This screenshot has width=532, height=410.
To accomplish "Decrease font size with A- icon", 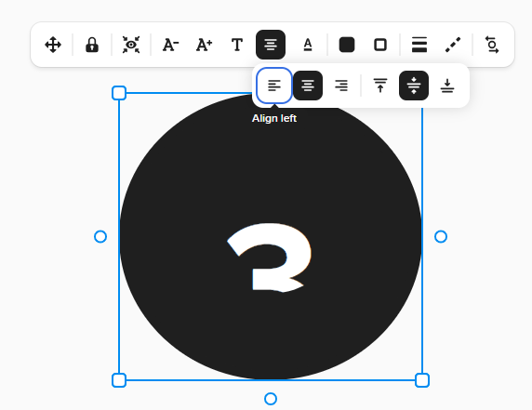I will coord(170,45).
